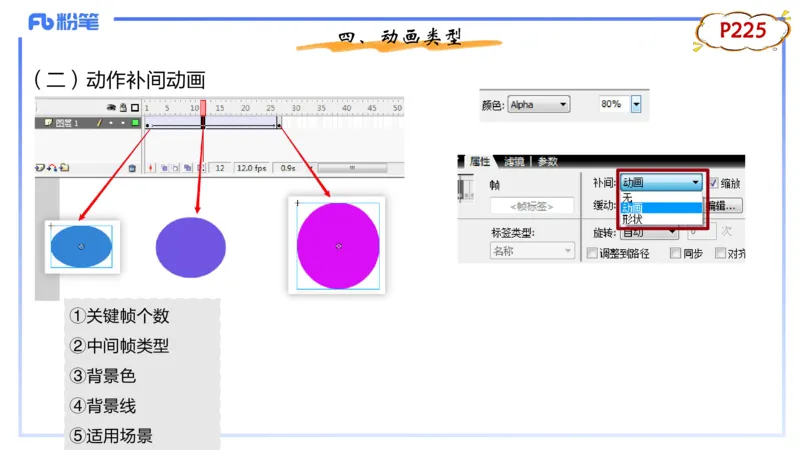
Task: Select the magenta circle on the stage
Action: (338, 246)
